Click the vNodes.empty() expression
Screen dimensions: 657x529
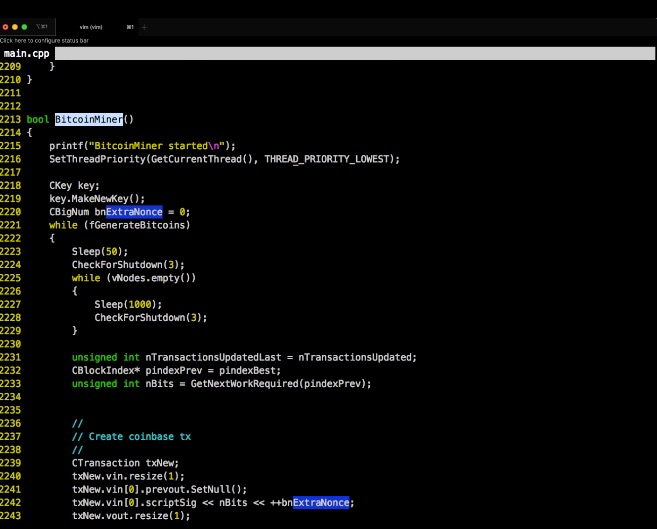[150, 278]
